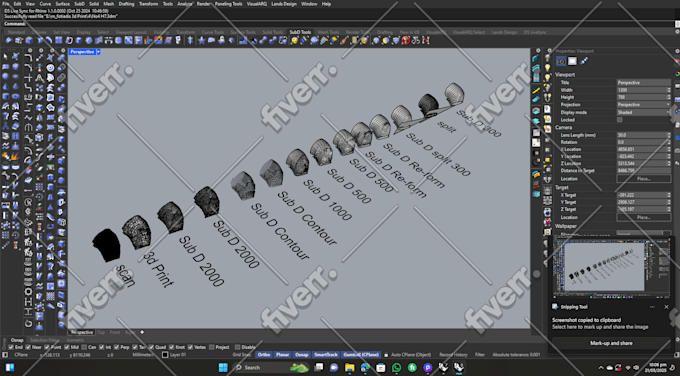Click the Height value stepper arrows

[x=668, y=97]
